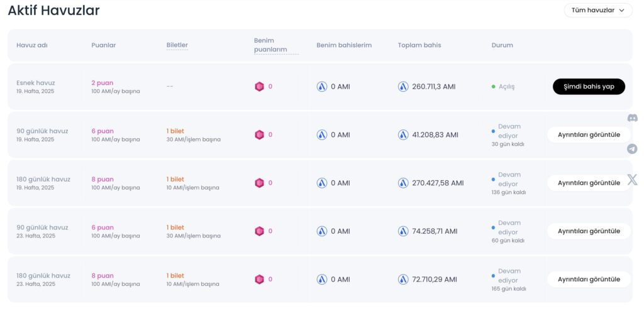Click AMI token icon beside 41.208,83 AMI
The width and height of the screenshot is (644, 316).
pyautogui.click(x=403, y=134)
